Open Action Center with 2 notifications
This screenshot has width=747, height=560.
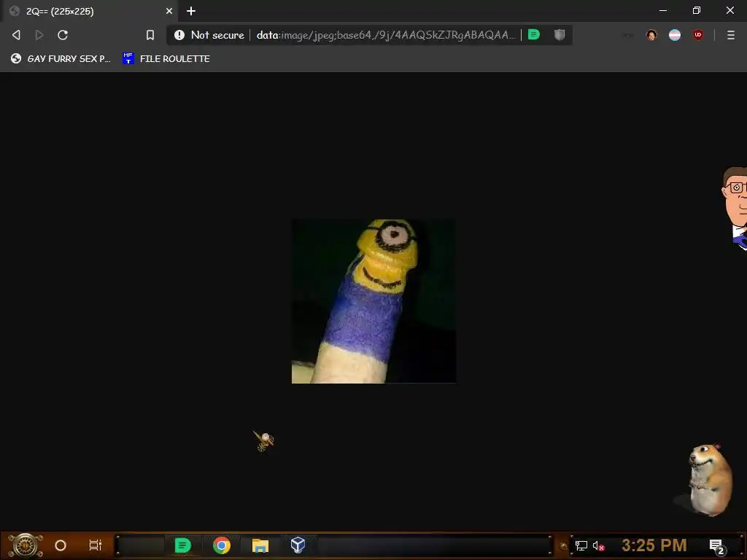[x=718, y=547]
